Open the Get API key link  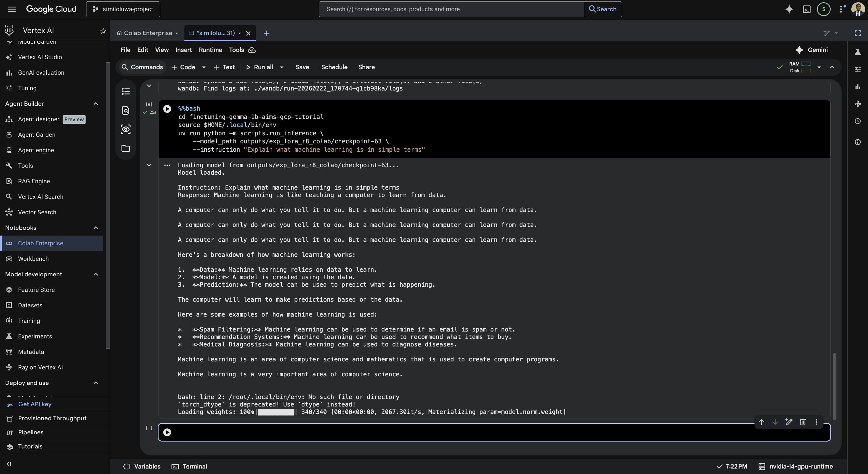pyautogui.click(x=35, y=404)
